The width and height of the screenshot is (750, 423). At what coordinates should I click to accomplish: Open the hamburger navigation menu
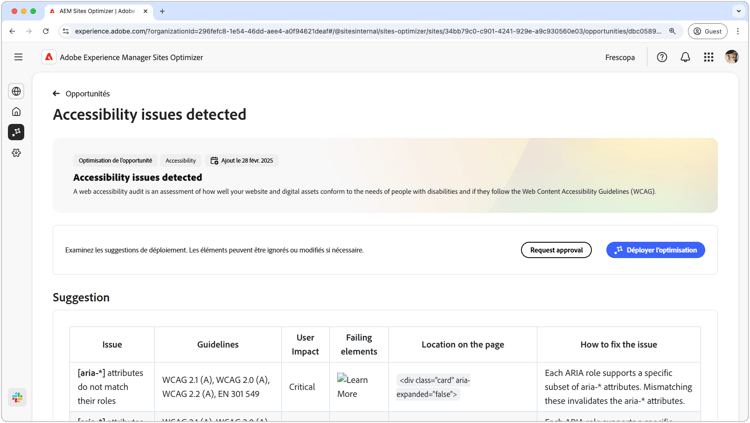tap(18, 57)
